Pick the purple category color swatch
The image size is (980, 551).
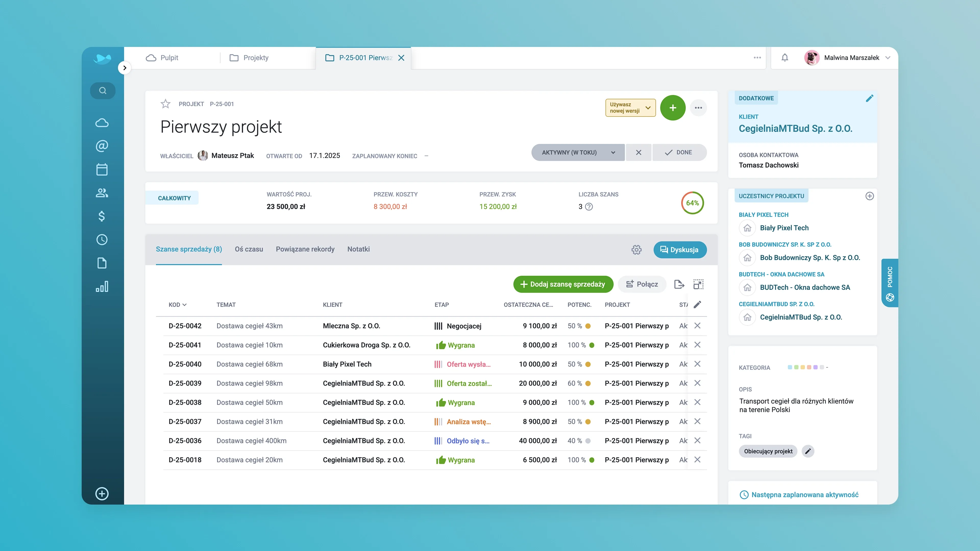815,367
